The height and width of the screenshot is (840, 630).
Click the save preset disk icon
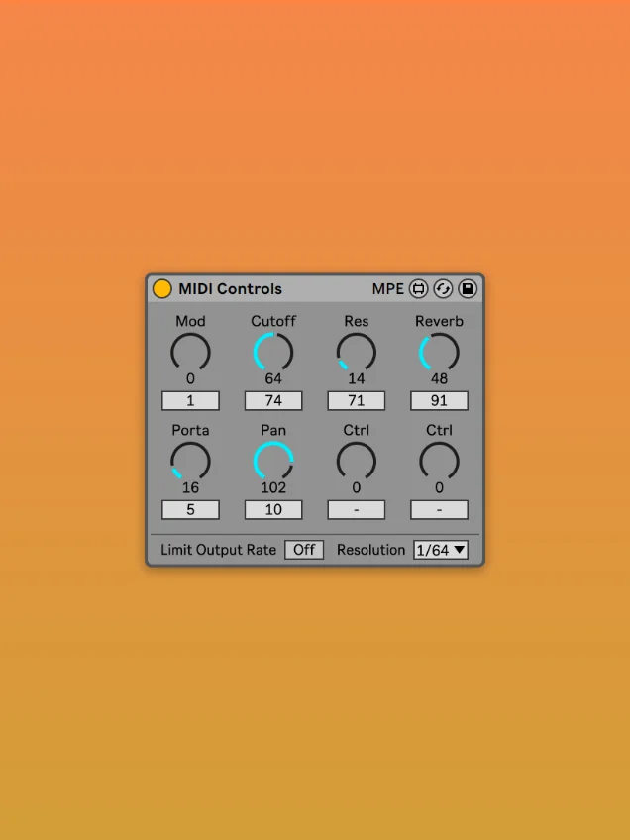pos(468,289)
